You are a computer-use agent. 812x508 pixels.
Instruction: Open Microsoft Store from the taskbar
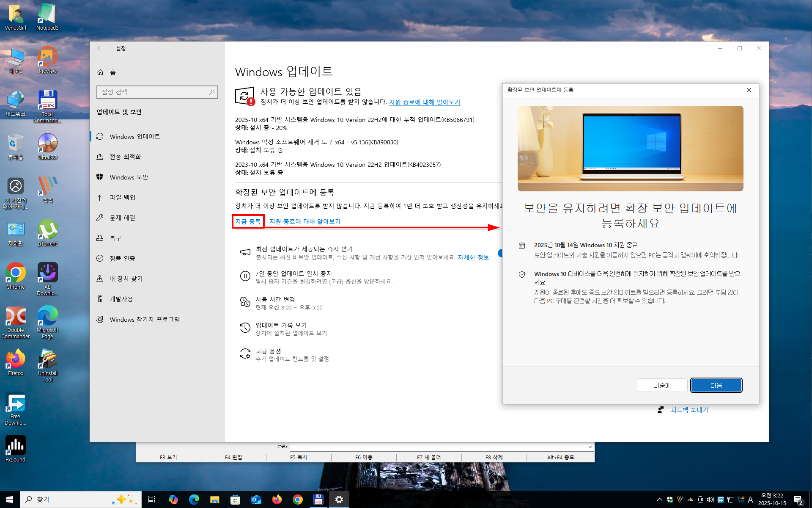(x=235, y=500)
